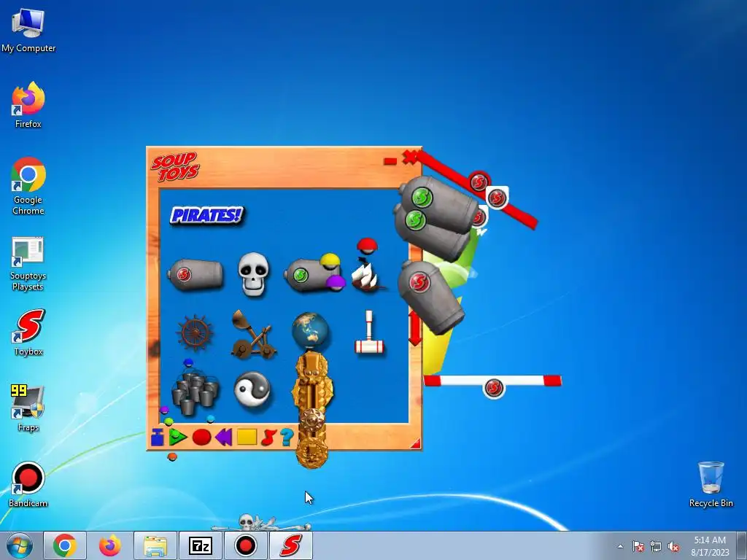Click the second green button on desktop cannon
Viewport: 747px width, 560px height.
(415, 220)
